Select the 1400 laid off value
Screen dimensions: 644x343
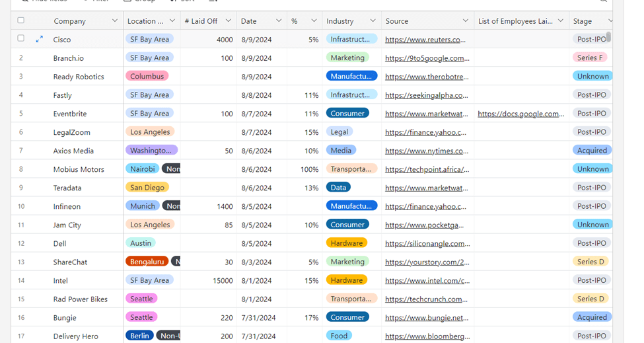[x=225, y=206]
